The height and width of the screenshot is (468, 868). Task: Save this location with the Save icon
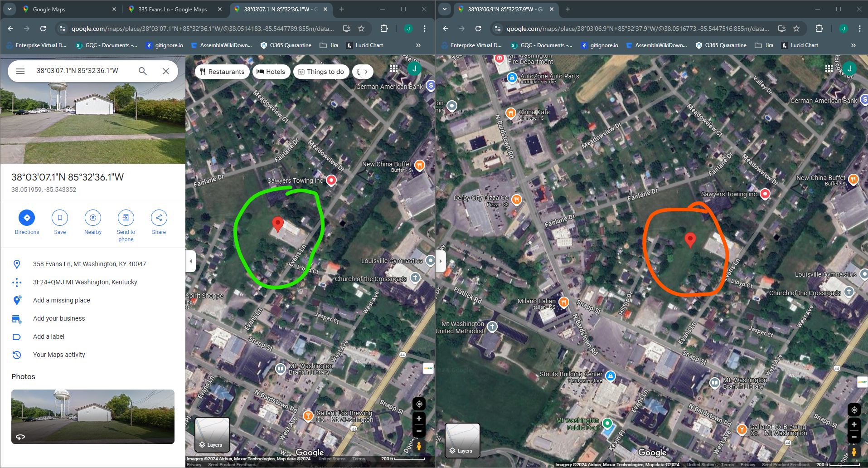(x=60, y=218)
